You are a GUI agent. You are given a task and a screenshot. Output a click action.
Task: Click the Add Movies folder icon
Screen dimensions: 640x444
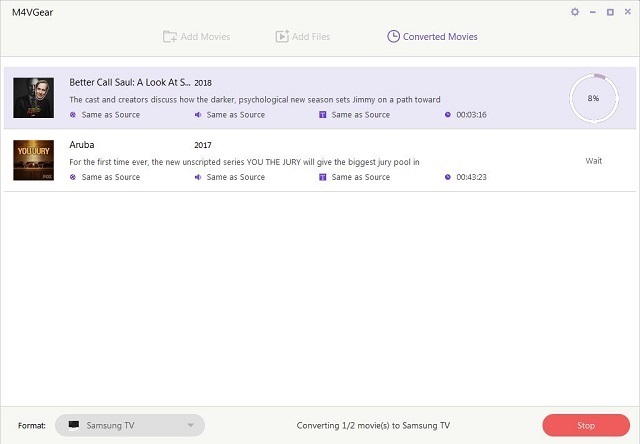(x=169, y=37)
